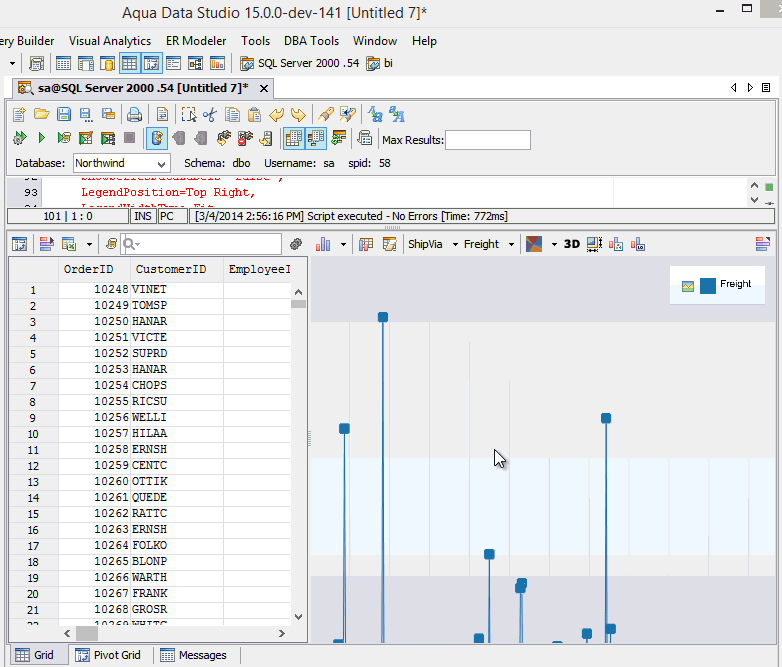The image size is (782, 667).
Task: Expand the color palette dropdown arrow
Action: 554,244
